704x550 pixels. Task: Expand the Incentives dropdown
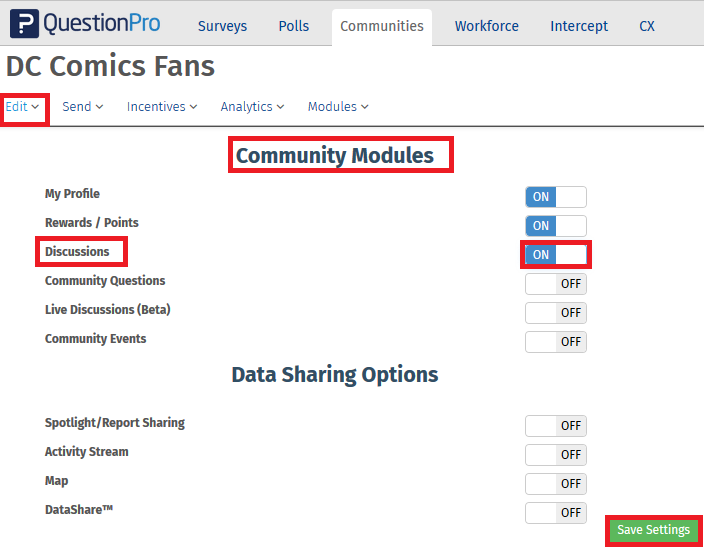coord(161,107)
